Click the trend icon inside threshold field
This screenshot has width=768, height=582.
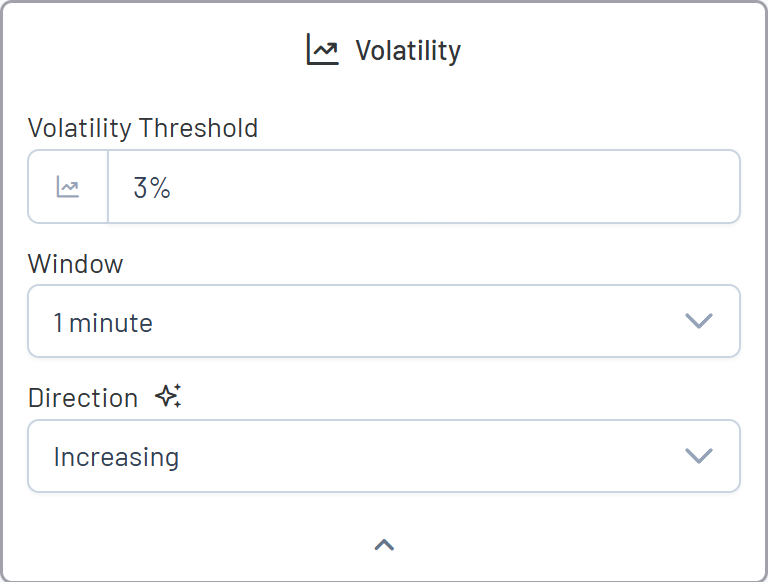(68, 187)
